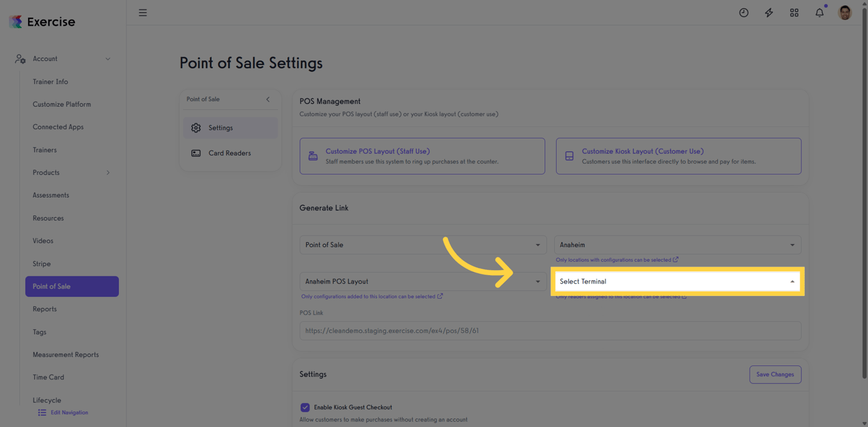Open the Point of Sale type dropdown

point(423,245)
